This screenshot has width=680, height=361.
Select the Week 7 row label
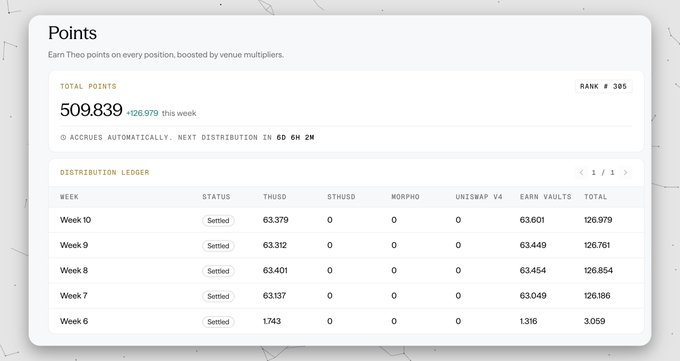pyautogui.click(x=74, y=295)
